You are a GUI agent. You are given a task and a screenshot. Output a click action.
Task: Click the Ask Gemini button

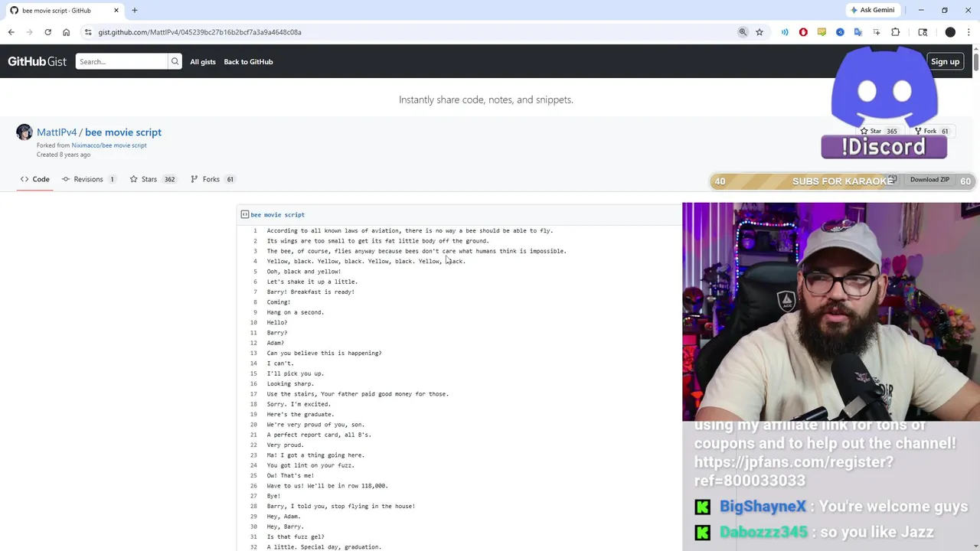point(872,10)
